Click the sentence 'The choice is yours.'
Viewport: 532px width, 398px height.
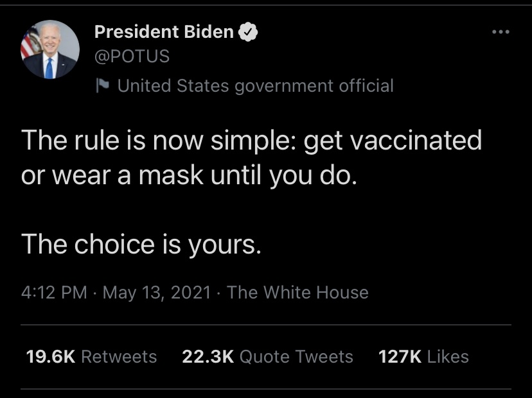point(141,244)
